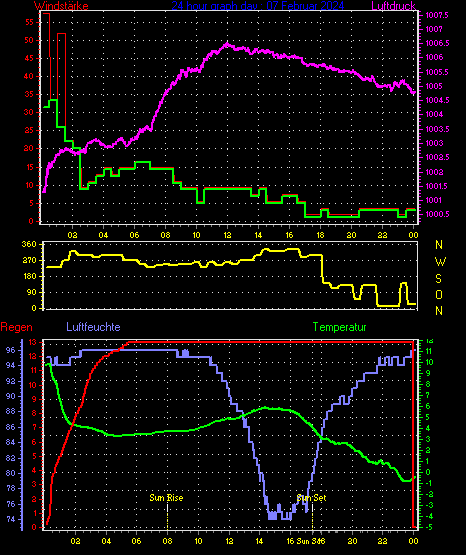Click wind speed axis value 55
466x555 pixels.
click(x=29, y=22)
